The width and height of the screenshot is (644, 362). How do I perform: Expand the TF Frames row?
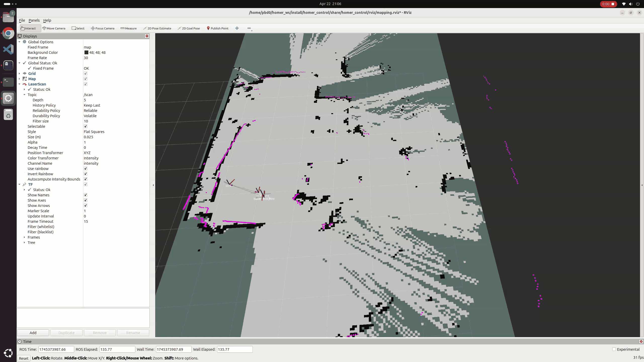24,237
